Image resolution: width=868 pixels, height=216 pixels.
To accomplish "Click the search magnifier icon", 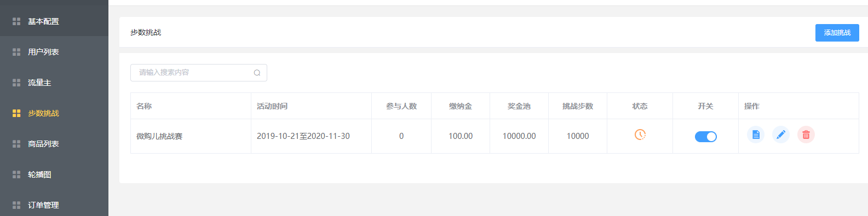I will click(257, 73).
